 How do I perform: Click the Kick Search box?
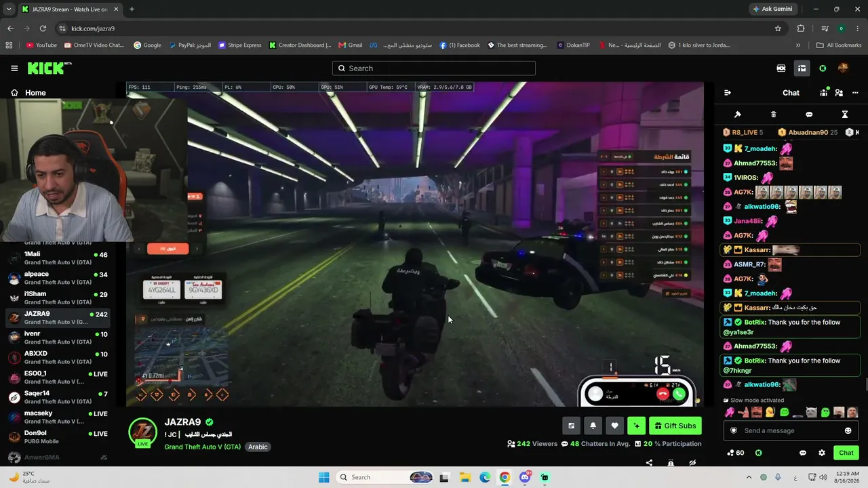[x=434, y=68]
